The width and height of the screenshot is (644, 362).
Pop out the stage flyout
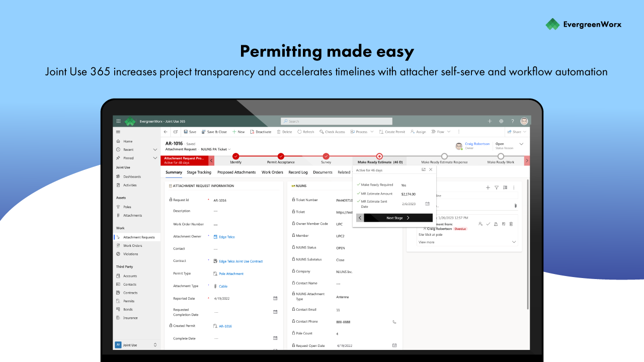(x=423, y=170)
